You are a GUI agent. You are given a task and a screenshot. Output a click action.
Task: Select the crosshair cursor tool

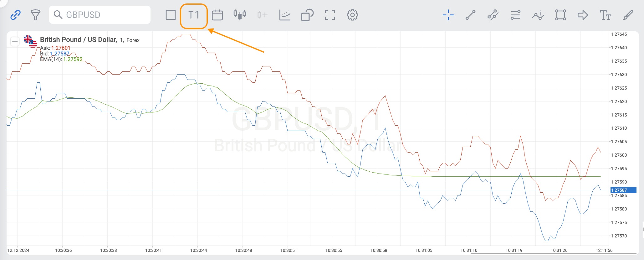coord(448,15)
